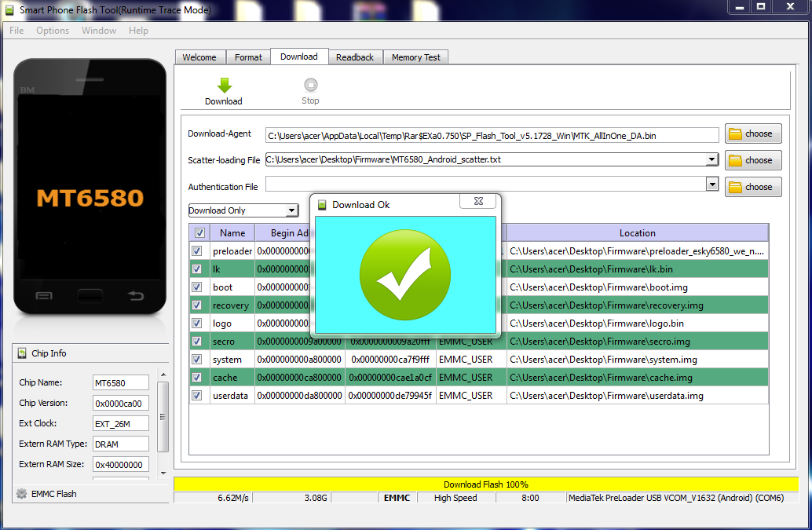Toggle the select-all checkbox in the table header
This screenshot has width=812, height=530.
pyautogui.click(x=200, y=233)
